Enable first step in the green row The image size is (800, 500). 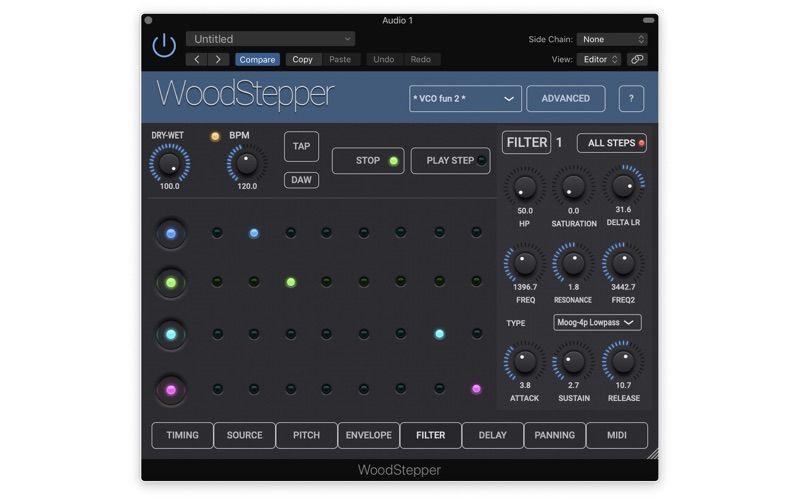pos(217,282)
